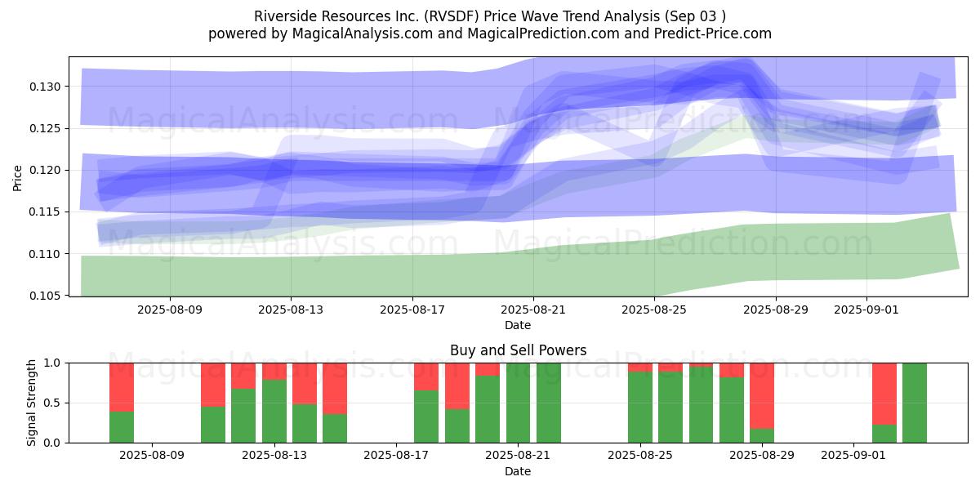Select 2025-08-17 tick under Buy and Sell chart

(x=396, y=456)
